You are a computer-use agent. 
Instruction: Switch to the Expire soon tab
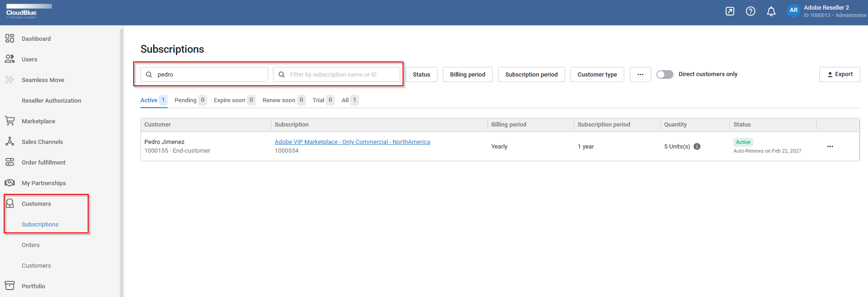click(x=229, y=100)
